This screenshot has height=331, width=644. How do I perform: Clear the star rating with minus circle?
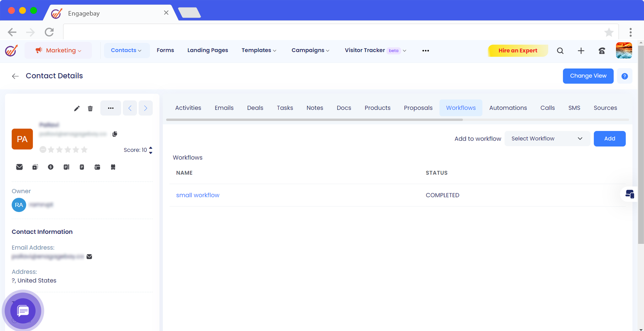(43, 150)
